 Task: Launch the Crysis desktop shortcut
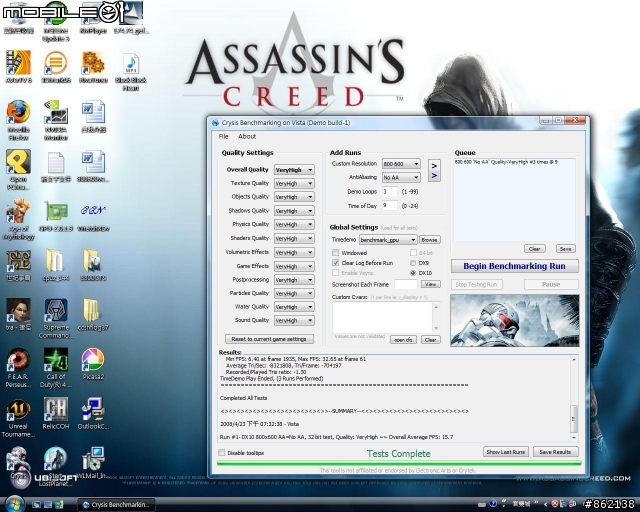pos(18,463)
